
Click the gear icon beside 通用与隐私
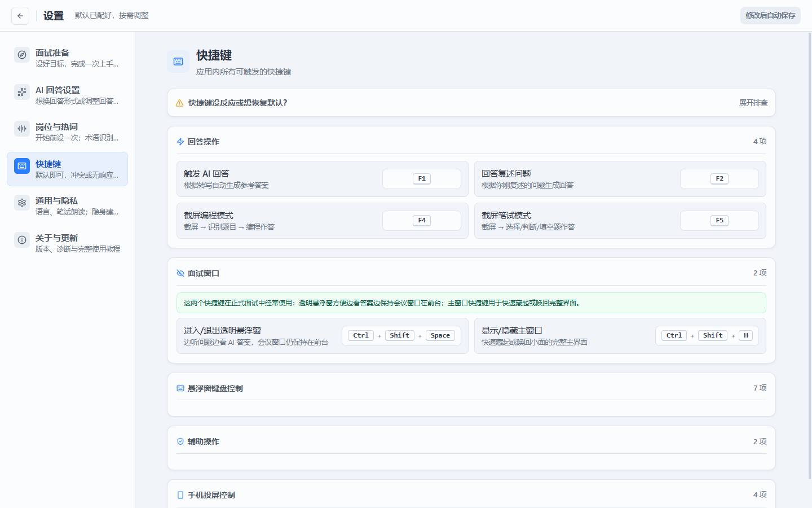coord(22,203)
